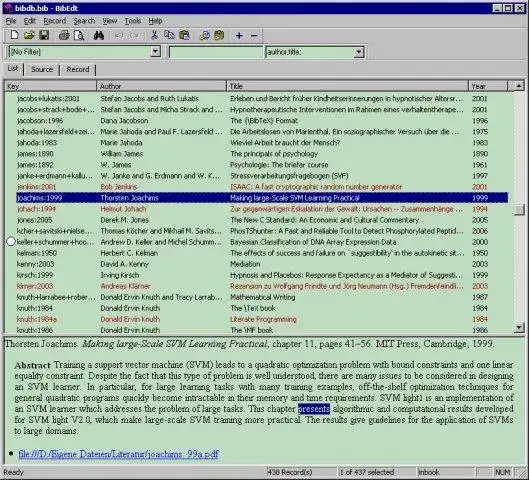529x480 pixels.
Task: Open the Search menu
Action: (x=84, y=21)
